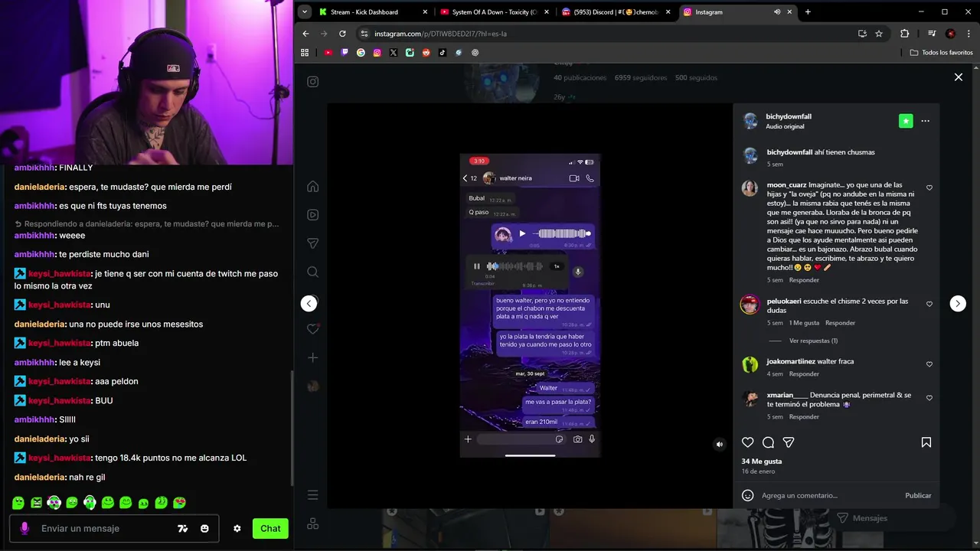Open X bookmark in bookmarks bar

[394, 53]
